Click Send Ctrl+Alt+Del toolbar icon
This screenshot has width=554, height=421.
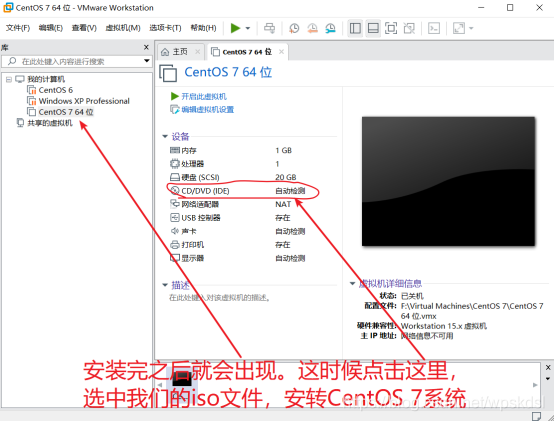coord(270,28)
